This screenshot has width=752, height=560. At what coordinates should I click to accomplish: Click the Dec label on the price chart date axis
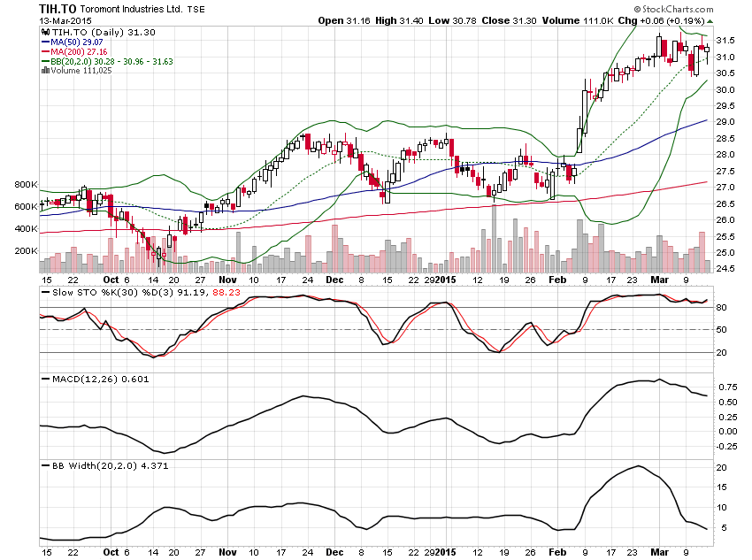[334, 280]
